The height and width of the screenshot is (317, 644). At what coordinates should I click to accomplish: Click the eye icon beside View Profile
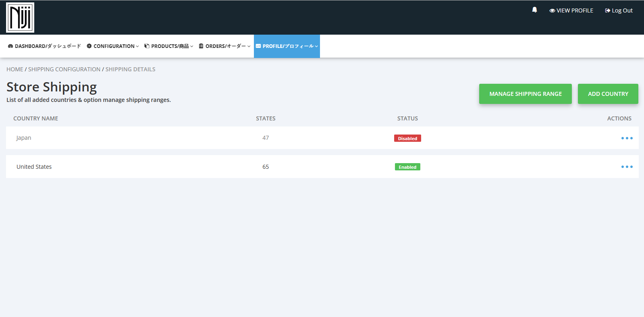tap(552, 11)
